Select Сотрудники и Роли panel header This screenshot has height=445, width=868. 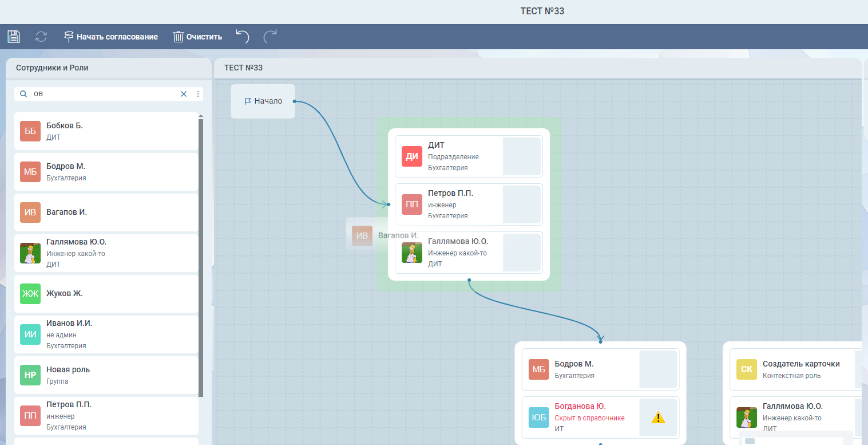coord(52,68)
